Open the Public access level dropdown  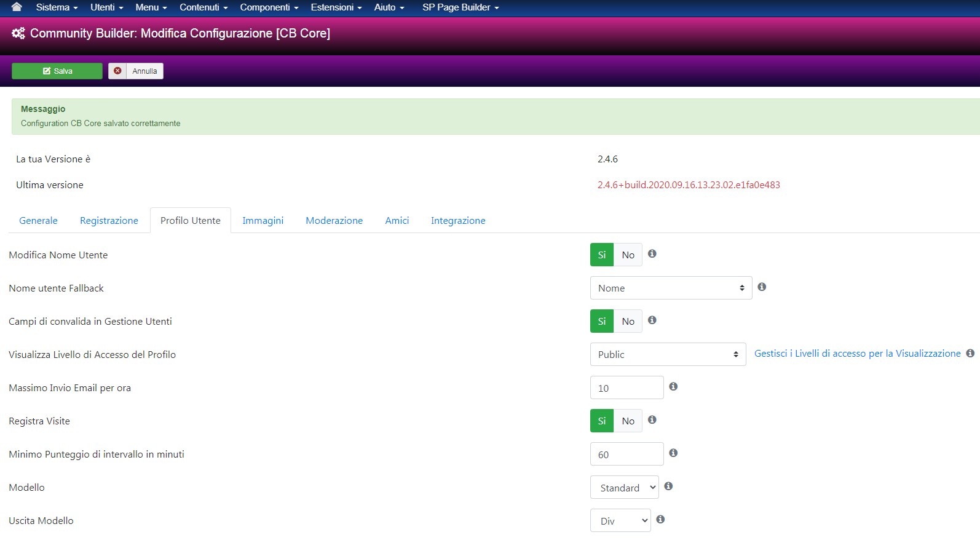[x=668, y=354]
